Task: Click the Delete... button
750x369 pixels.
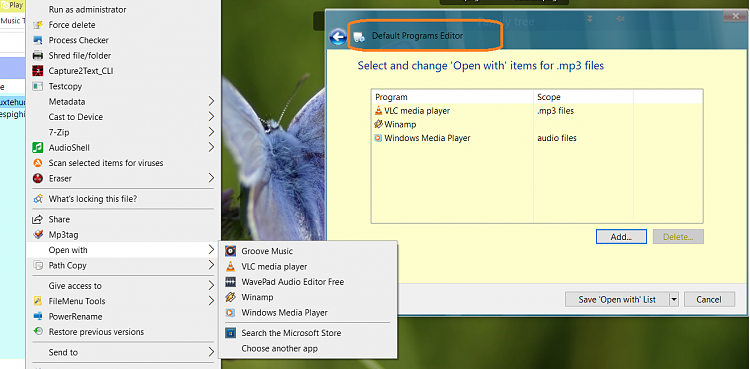Action: (x=678, y=236)
